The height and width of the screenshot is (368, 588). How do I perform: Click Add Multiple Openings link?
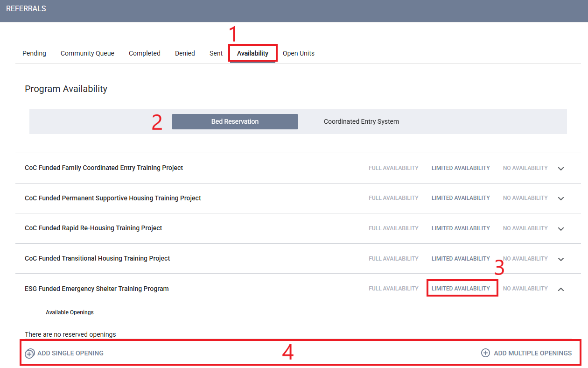pyautogui.click(x=532, y=353)
